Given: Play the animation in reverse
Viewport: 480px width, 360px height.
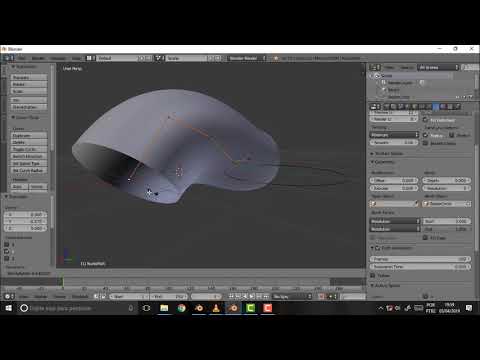Looking at the screenshot, I should [245, 296].
